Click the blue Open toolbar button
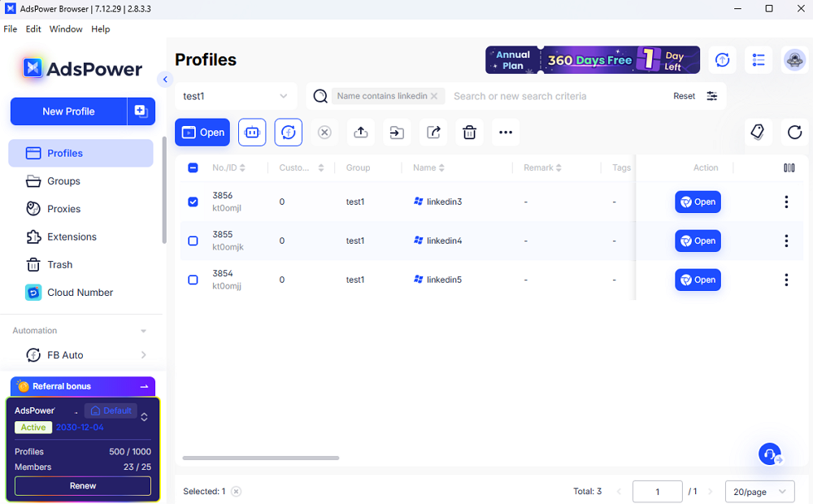The image size is (813, 504). click(x=202, y=133)
